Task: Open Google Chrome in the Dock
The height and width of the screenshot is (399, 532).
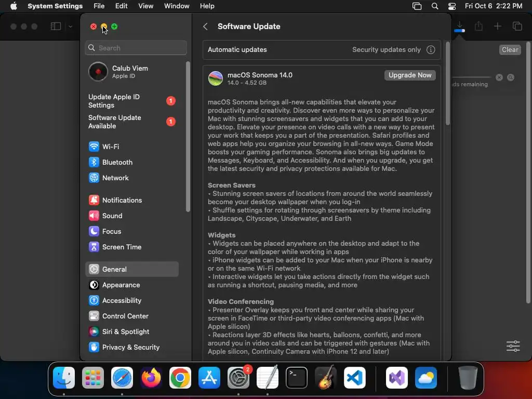Action: coord(180,378)
